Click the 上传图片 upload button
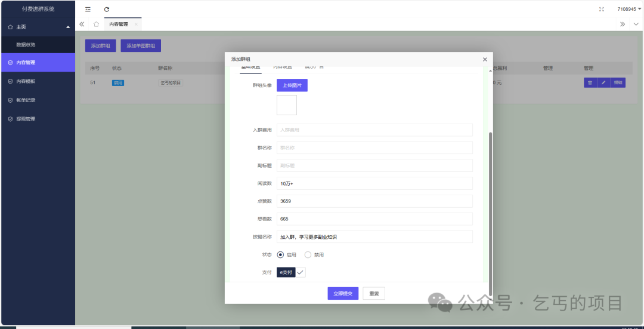 click(x=292, y=85)
